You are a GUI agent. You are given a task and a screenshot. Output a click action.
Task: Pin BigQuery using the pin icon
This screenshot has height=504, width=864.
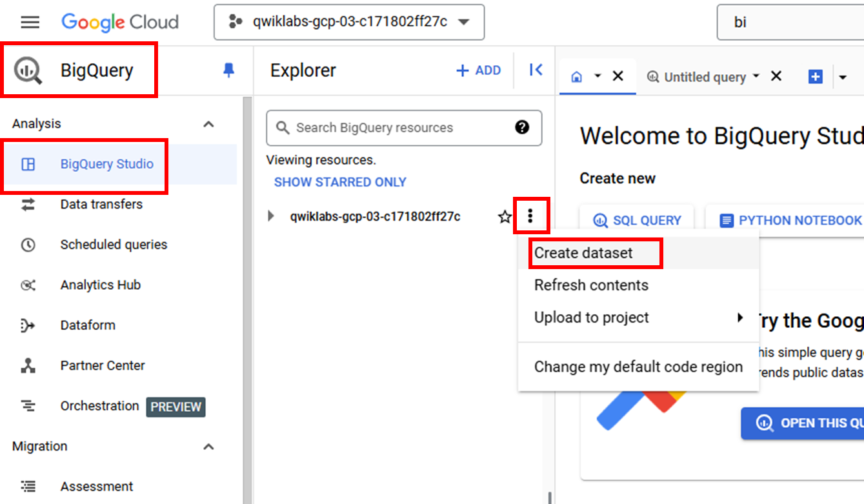pos(228,70)
